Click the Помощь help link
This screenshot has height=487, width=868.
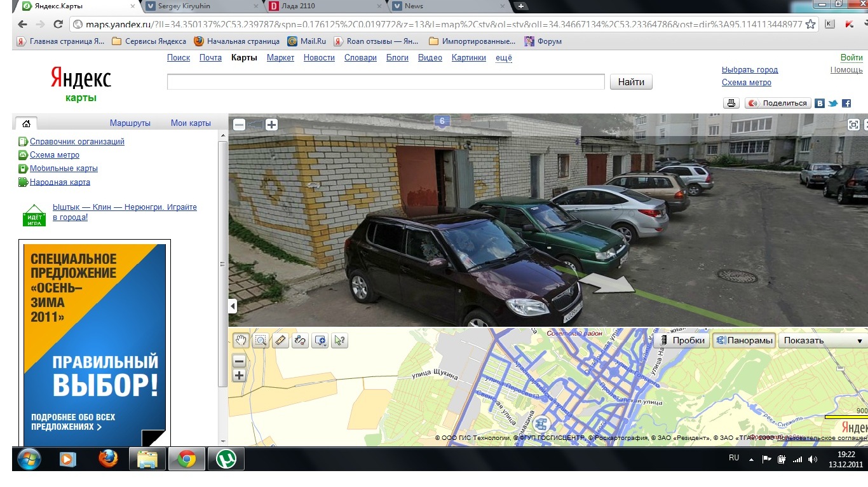[x=846, y=70]
